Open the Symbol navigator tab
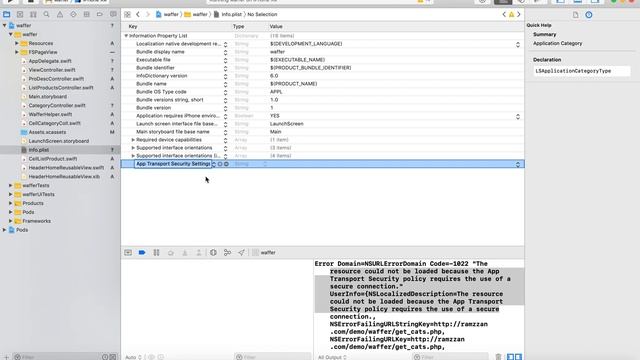The width and height of the screenshot is (640, 360). click(33, 14)
